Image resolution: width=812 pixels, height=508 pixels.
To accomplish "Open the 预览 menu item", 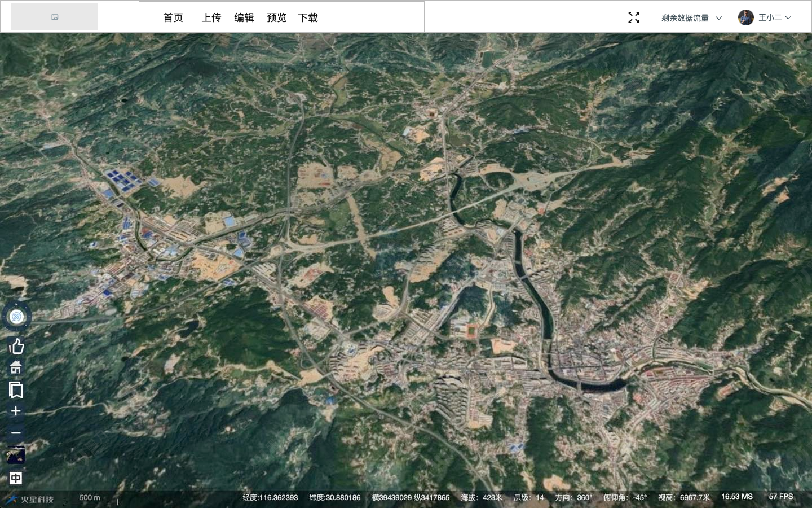I will point(277,18).
